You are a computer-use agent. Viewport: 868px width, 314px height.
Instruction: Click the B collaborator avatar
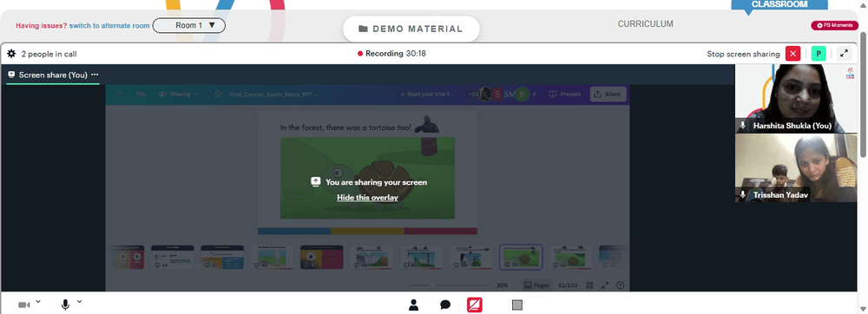[x=523, y=95]
